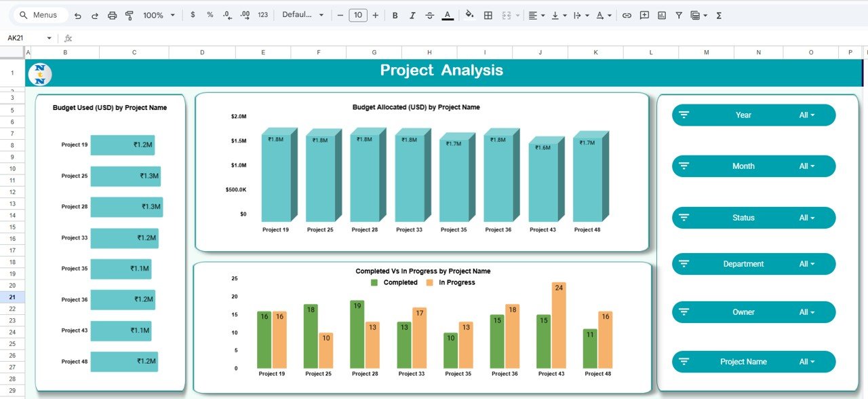
Task: Click the Undo arrow icon
Action: point(78,15)
